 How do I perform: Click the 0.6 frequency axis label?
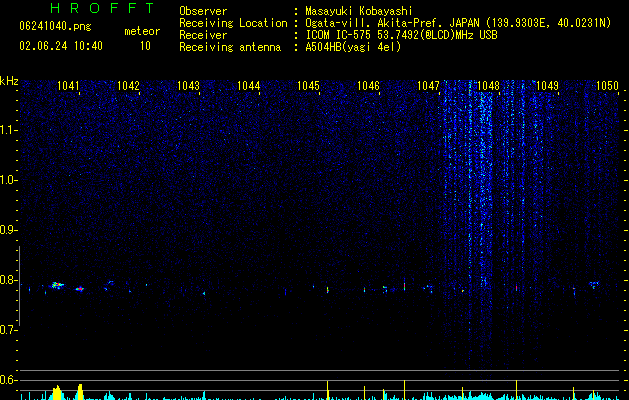click(x=8, y=380)
